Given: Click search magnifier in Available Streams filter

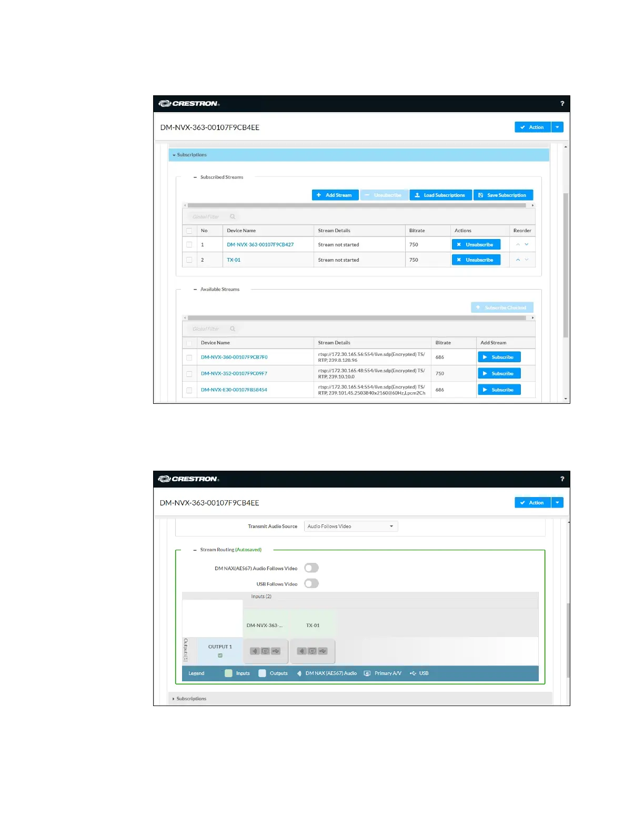Looking at the screenshot, I should click(x=233, y=329).
